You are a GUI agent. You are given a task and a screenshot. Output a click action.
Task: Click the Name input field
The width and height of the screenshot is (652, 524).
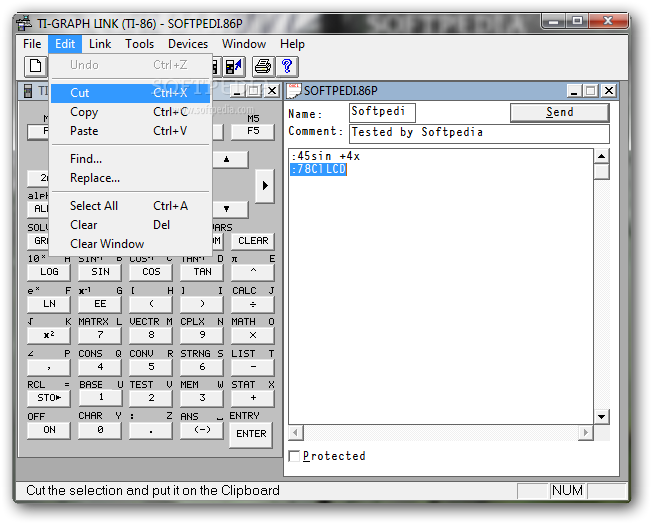click(x=382, y=113)
